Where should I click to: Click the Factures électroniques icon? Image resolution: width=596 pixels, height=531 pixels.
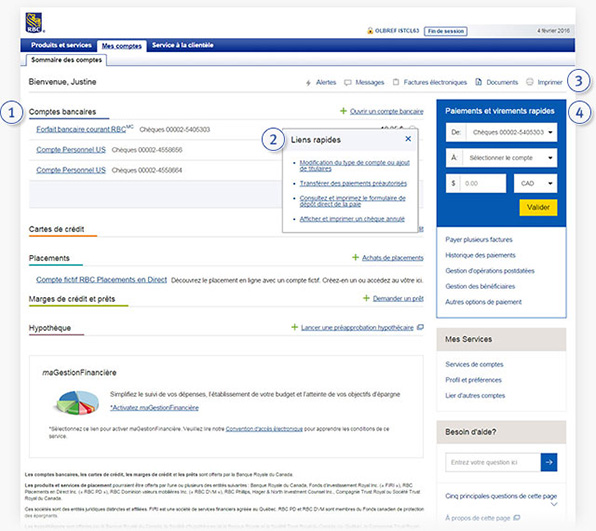point(396,82)
